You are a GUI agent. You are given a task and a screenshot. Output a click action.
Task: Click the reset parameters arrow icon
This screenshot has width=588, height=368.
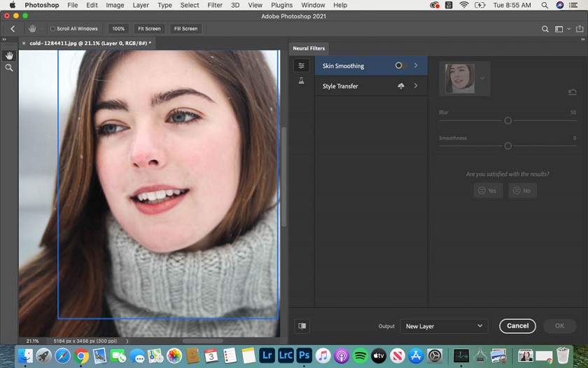point(573,92)
